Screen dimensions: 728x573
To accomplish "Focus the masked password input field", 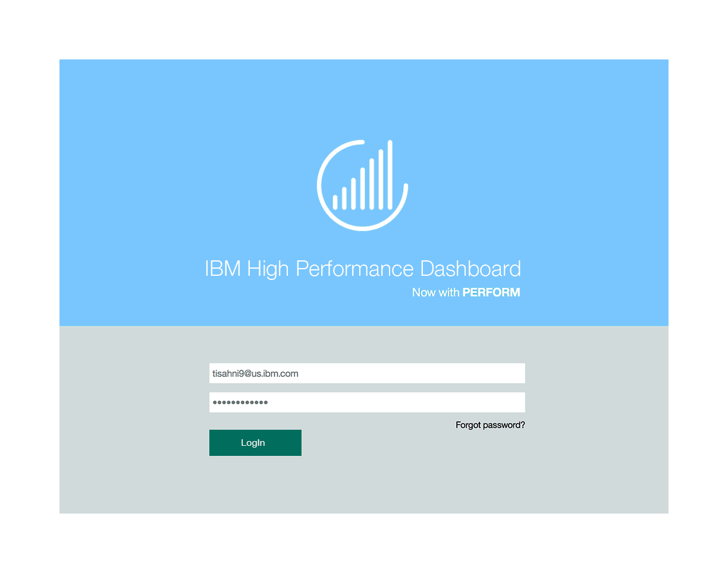I will (x=367, y=402).
